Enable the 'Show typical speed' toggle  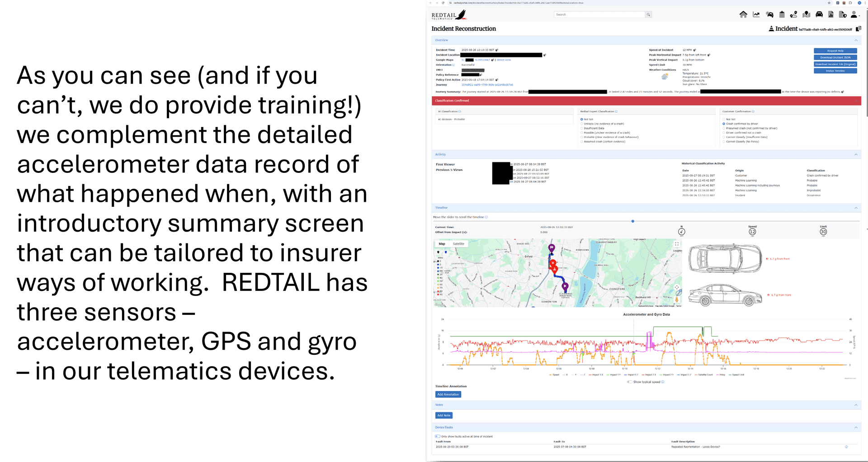pos(630,382)
